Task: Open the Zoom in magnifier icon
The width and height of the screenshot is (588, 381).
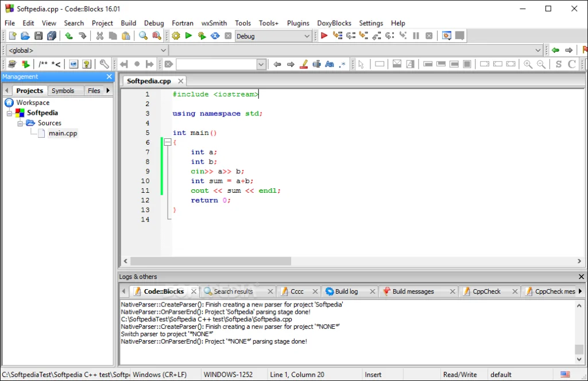Action: tap(528, 64)
